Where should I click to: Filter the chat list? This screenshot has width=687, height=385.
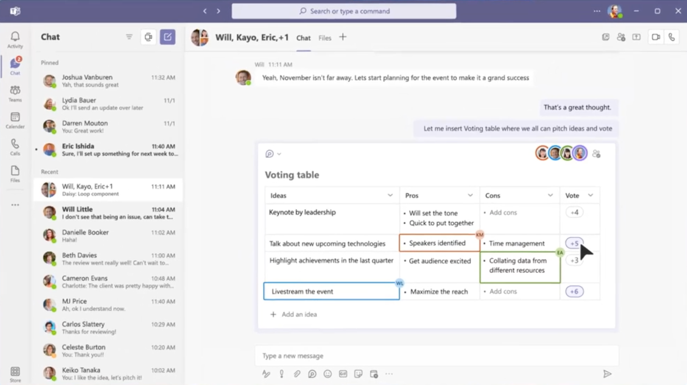(129, 37)
